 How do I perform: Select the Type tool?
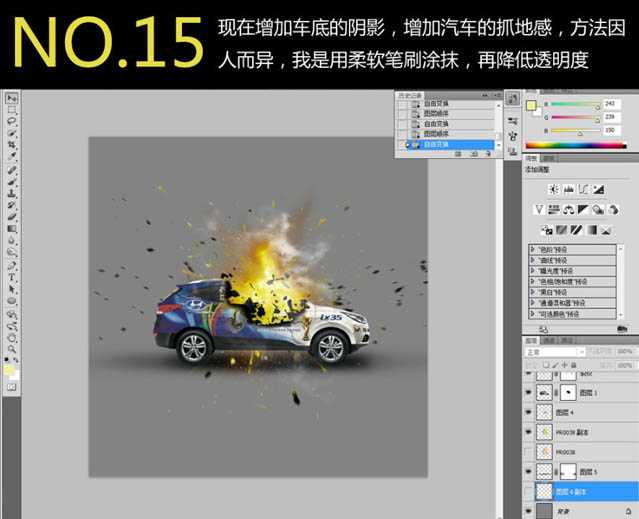click(11, 277)
